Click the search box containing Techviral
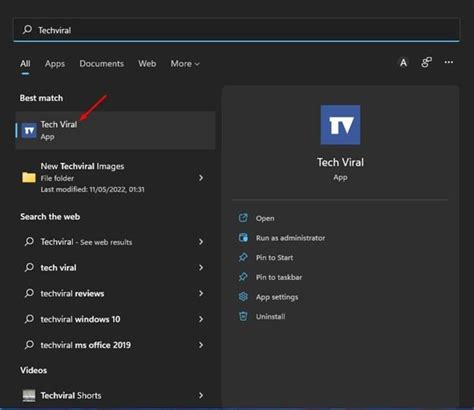Screen dimensions: 474x410 (x=236, y=30)
